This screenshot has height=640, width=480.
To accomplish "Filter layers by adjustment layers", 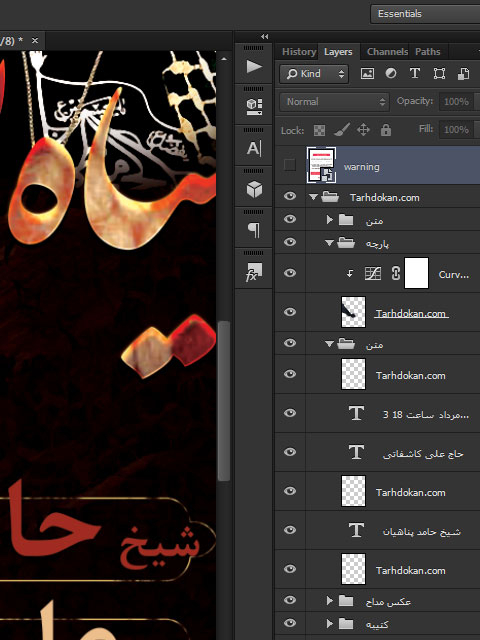I will click(391, 73).
